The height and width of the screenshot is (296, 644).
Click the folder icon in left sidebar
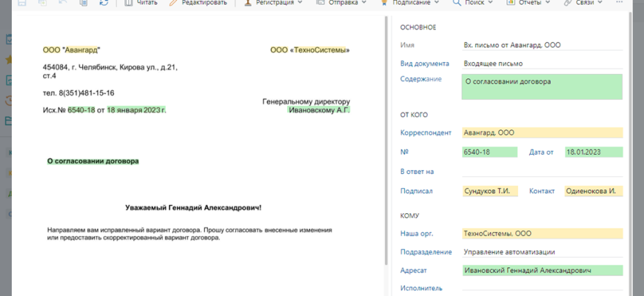point(7,121)
